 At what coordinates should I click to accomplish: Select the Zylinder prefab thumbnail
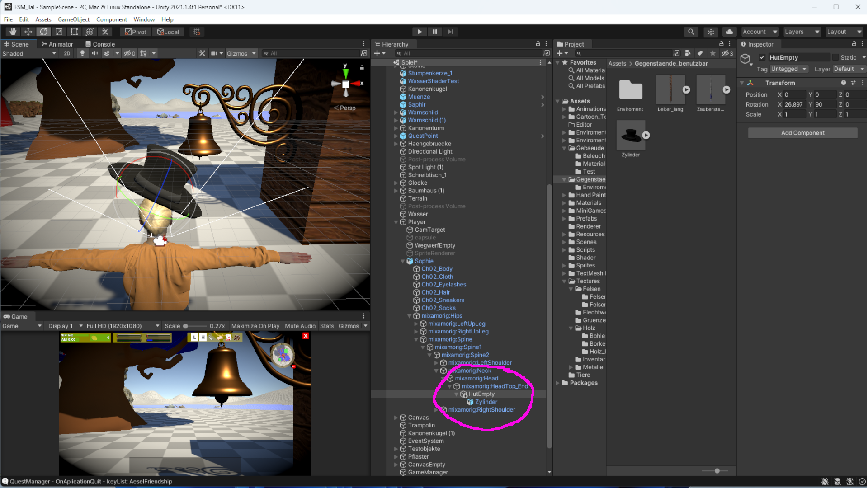[630, 136]
